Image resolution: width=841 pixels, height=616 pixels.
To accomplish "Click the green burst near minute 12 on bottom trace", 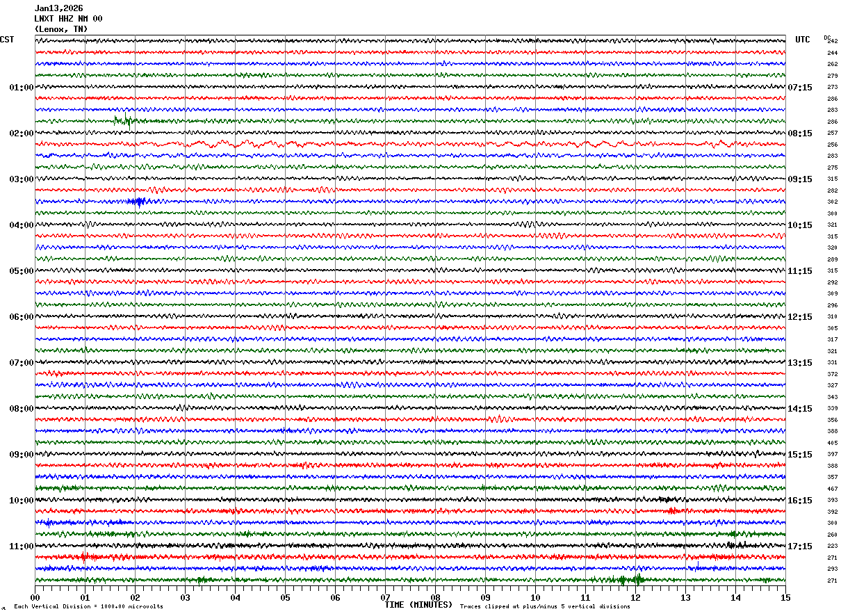I will pyautogui.click(x=630, y=579).
